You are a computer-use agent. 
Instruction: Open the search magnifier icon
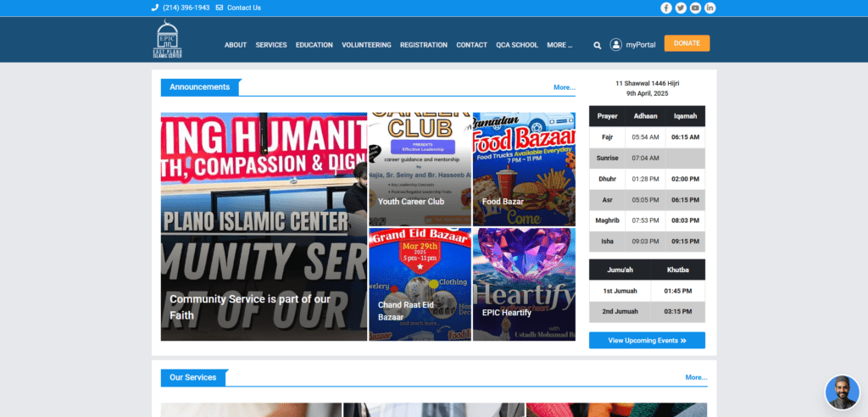tap(598, 46)
